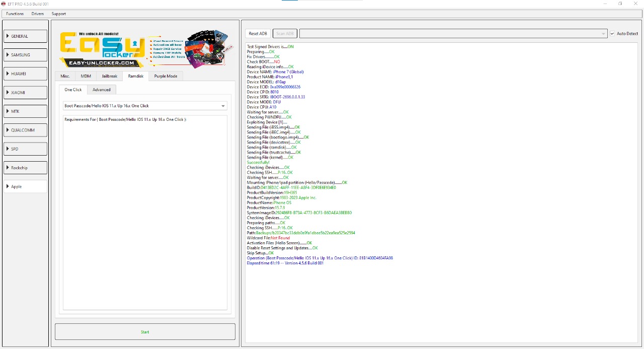Screen dimensions: 644x349
Task: Select the Apple sidebar category
Action: click(26, 186)
